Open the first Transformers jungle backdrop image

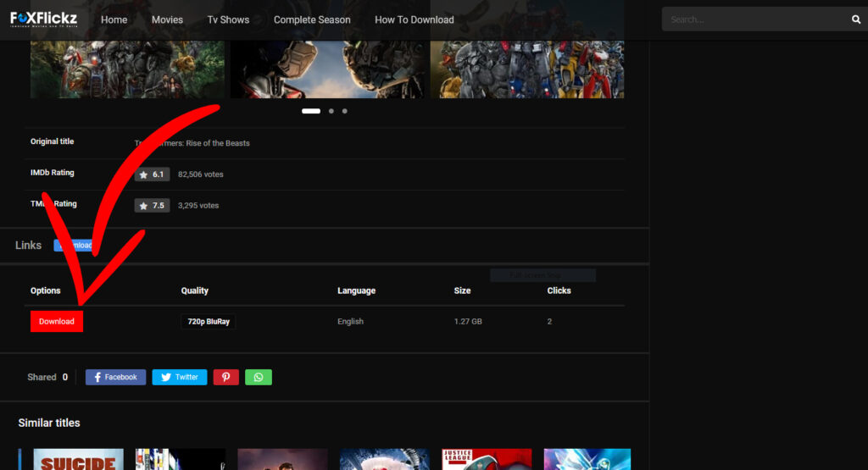(x=128, y=69)
